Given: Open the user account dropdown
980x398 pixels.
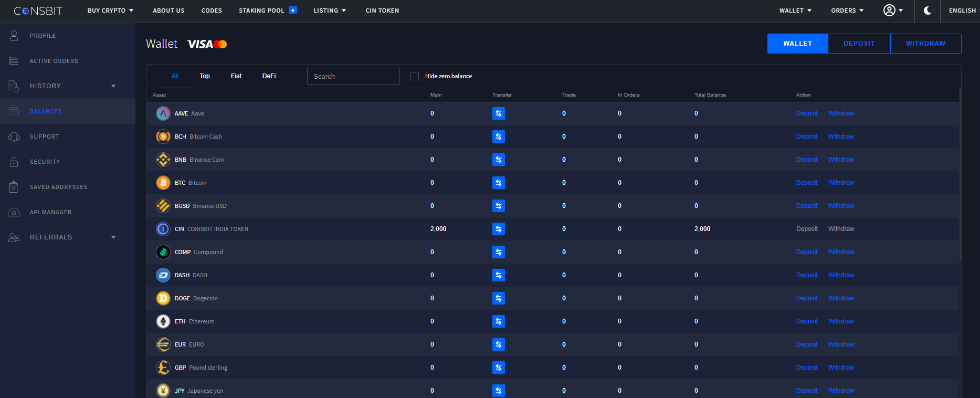Looking at the screenshot, I should click(x=893, y=11).
